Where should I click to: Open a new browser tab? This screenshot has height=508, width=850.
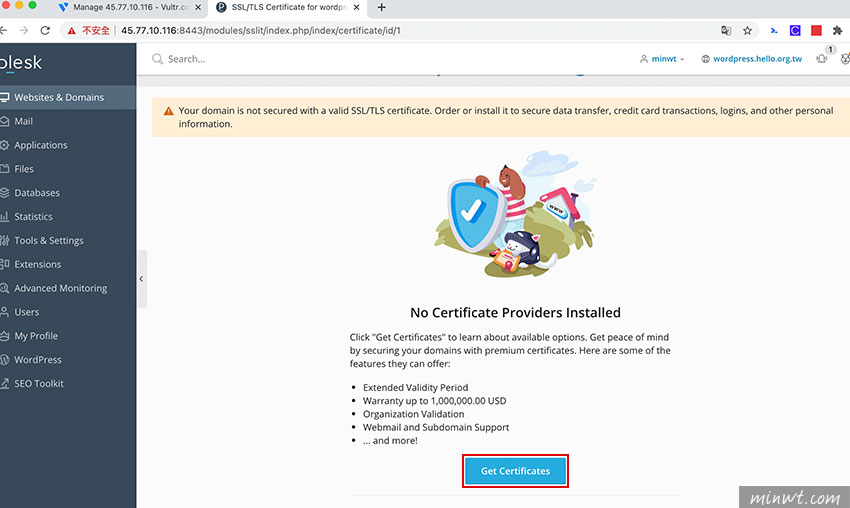click(x=382, y=8)
